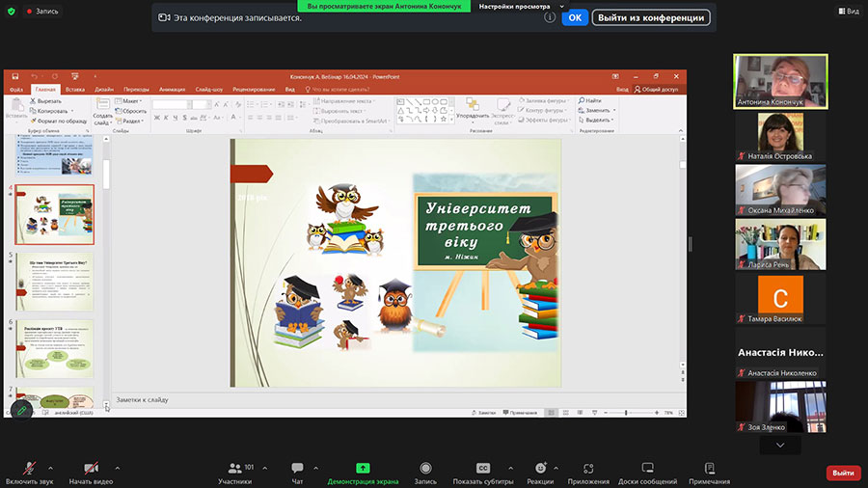The height and width of the screenshot is (488, 868).
Task: Click the green Демонстрация экрана share icon
Action: pos(363,469)
